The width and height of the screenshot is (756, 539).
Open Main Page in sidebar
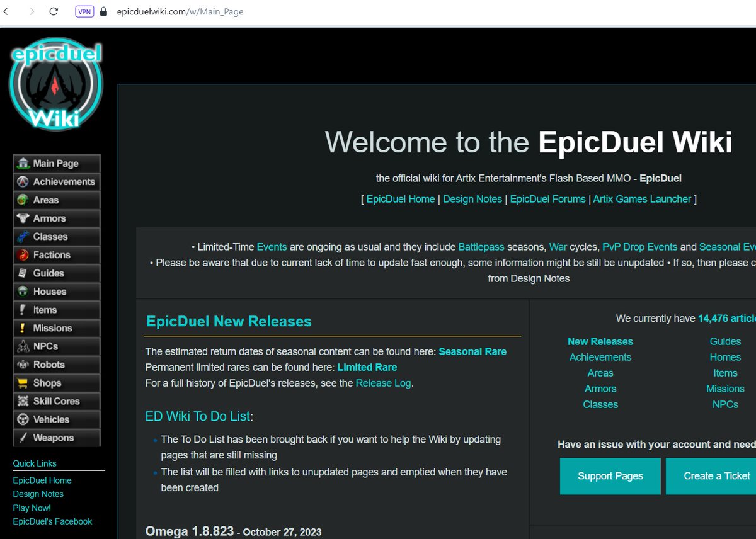[x=57, y=164]
